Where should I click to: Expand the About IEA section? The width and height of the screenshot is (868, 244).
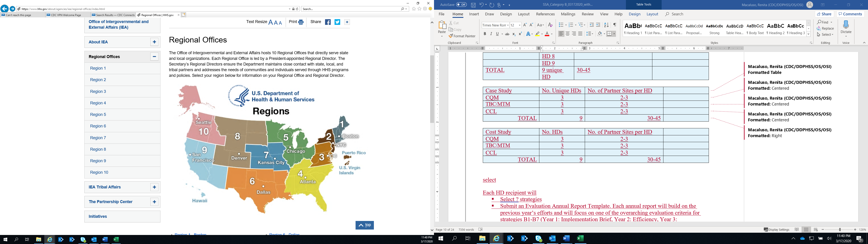coord(154,42)
